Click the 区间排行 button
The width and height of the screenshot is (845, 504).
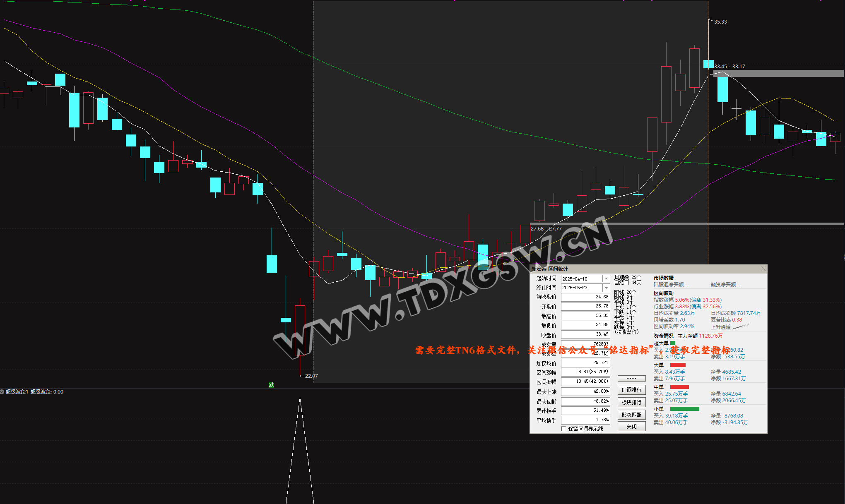point(631,390)
